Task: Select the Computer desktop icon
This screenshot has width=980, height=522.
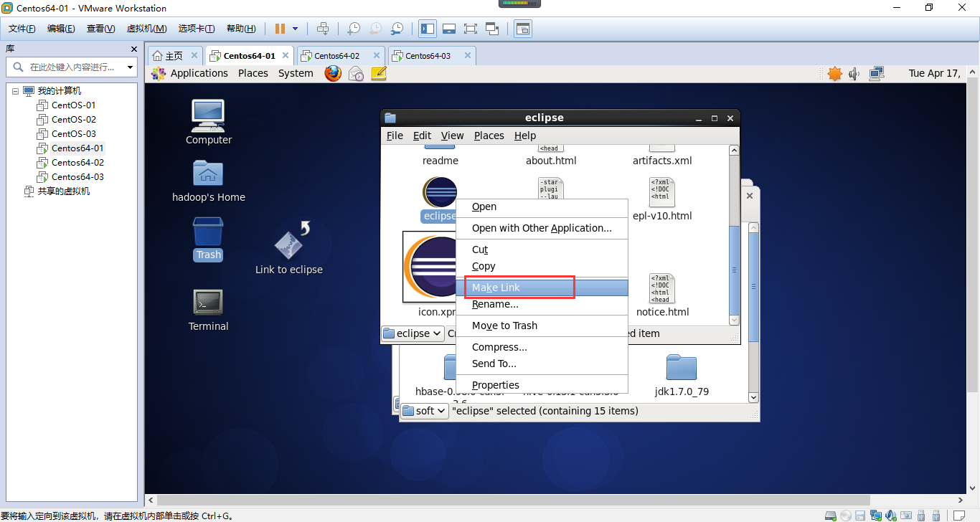Action: [x=208, y=122]
